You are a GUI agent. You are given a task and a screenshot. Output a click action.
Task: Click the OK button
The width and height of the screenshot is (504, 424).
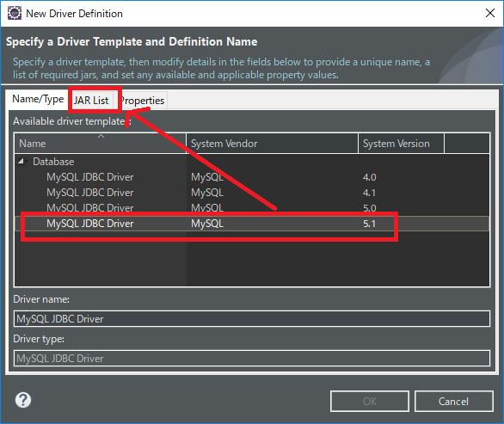point(370,401)
